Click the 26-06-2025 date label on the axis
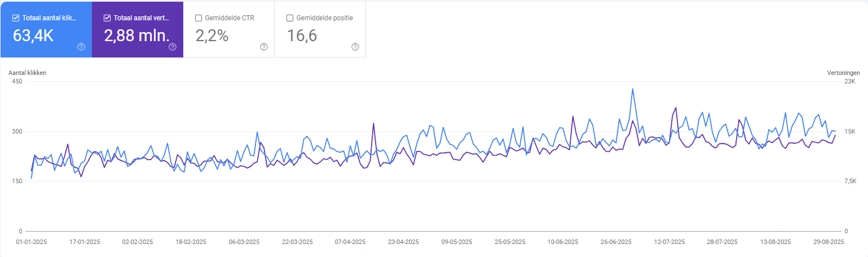 click(x=616, y=242)
